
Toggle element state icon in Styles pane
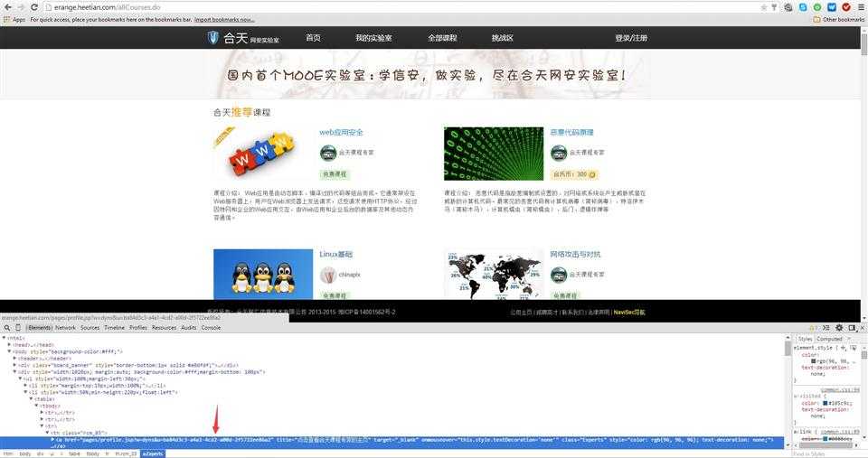click(x=853, y=348)
